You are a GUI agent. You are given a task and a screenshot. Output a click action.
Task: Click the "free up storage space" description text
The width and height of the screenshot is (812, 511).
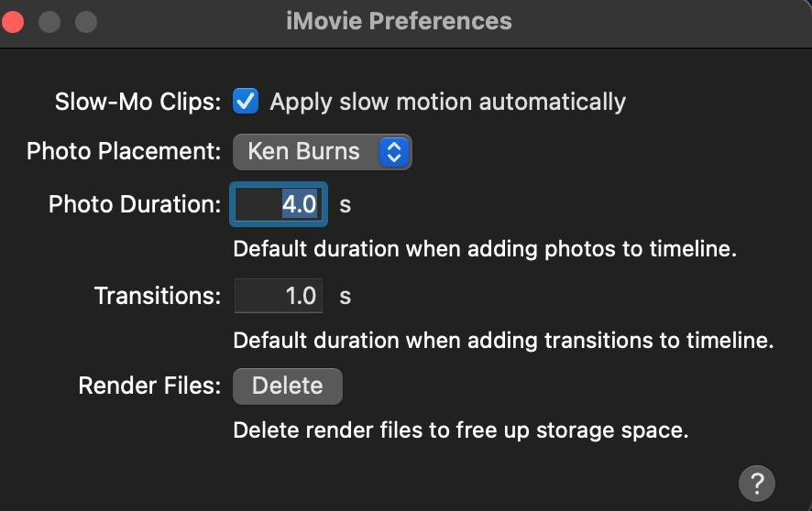[x=460, y=430]
